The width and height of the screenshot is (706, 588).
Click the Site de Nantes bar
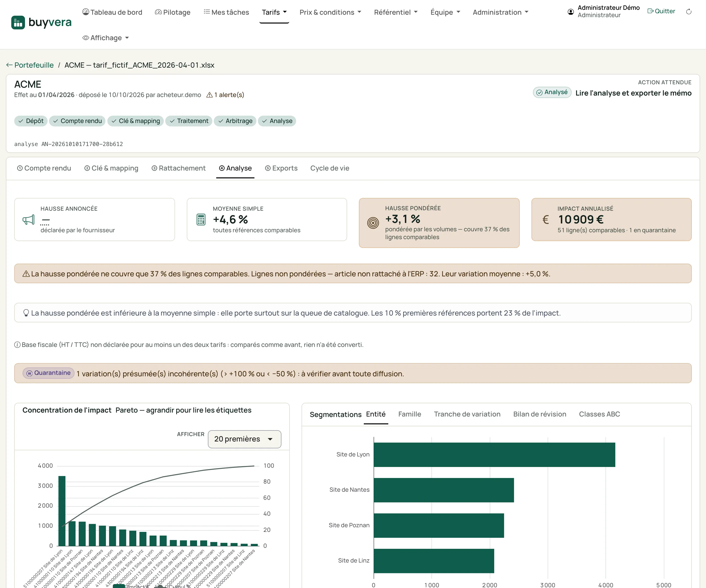pyautogui.click(x=444, y=490)
